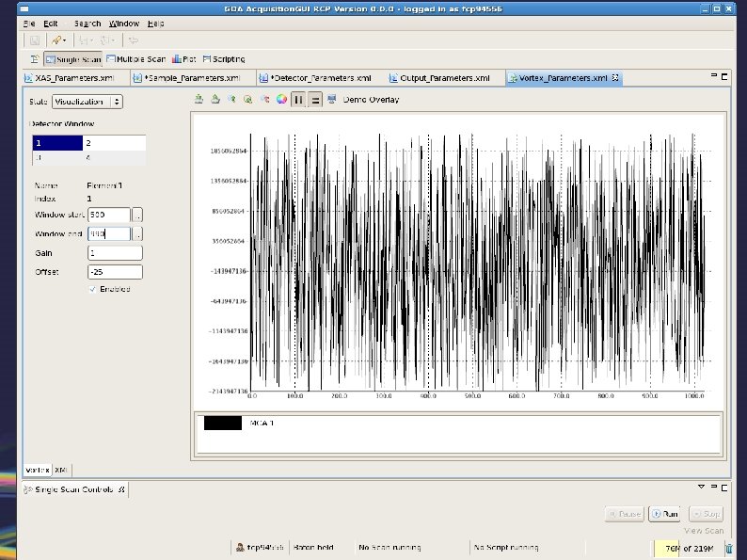Click the black MCA 1 legend swatch

point(223,424)
